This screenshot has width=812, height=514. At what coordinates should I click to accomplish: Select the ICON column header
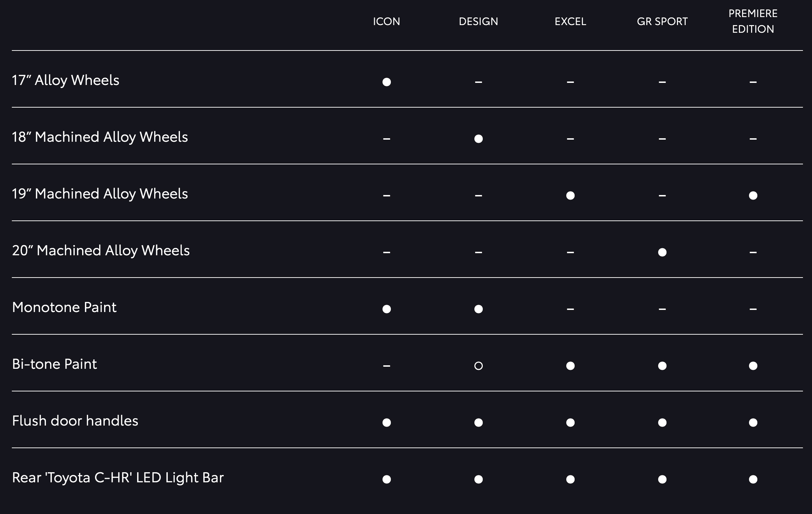(386, 22)
